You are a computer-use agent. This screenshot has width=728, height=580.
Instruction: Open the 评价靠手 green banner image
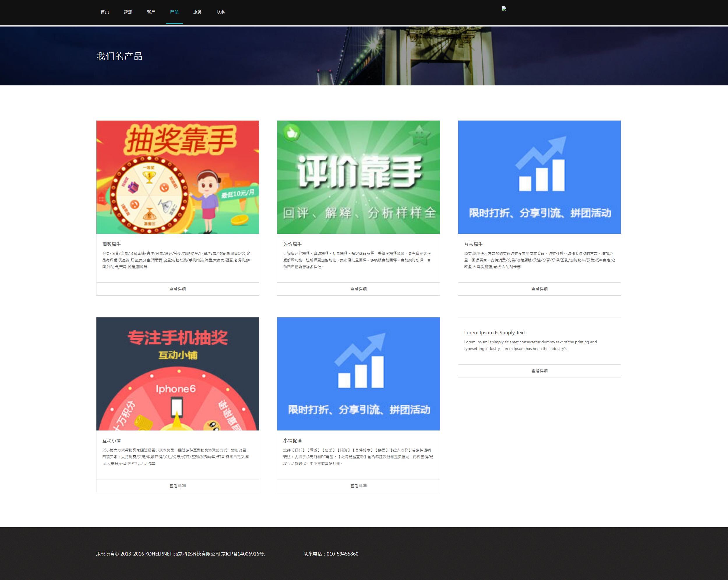(x=358, y=177)
